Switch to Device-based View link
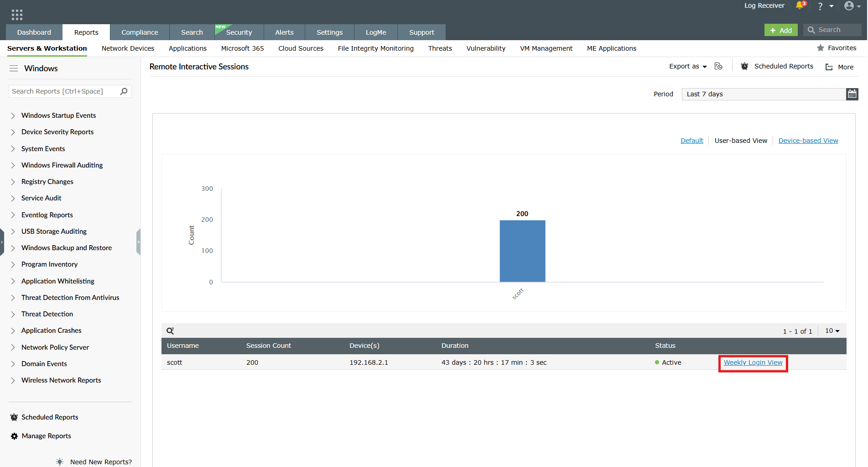The width and height of the screenshot is (868, 467). pyautogui.click(x=808, y=141)
